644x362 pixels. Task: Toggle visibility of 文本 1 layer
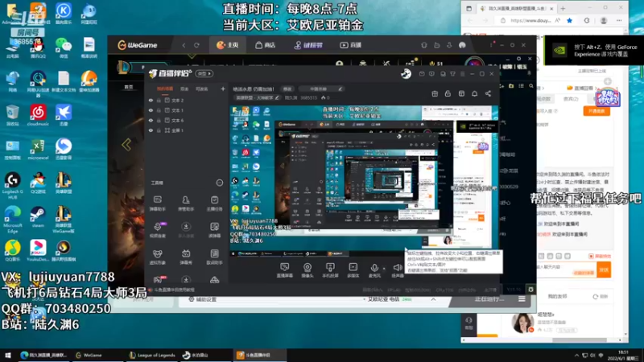pos(151,110)
